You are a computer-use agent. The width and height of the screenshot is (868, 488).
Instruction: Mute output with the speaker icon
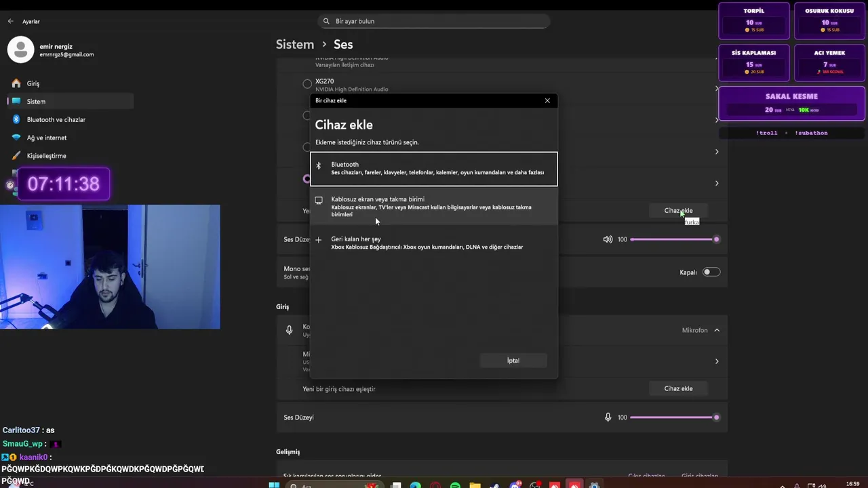[608, 239]
